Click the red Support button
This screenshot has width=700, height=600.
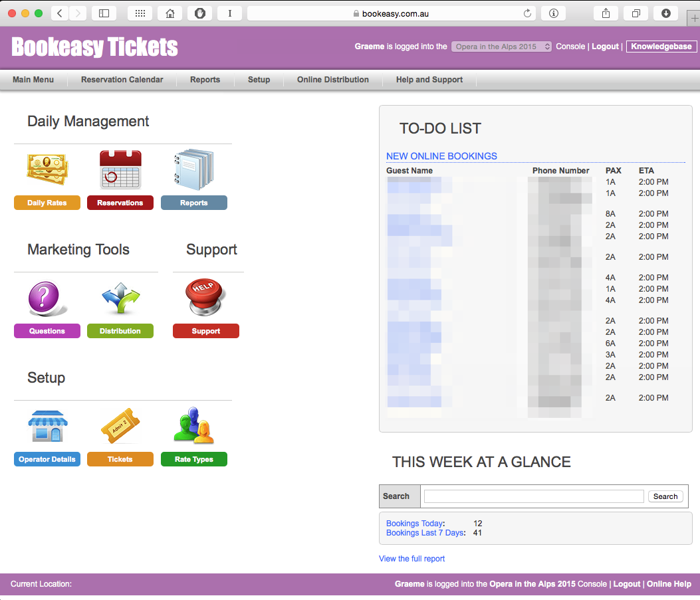point(206,331)
